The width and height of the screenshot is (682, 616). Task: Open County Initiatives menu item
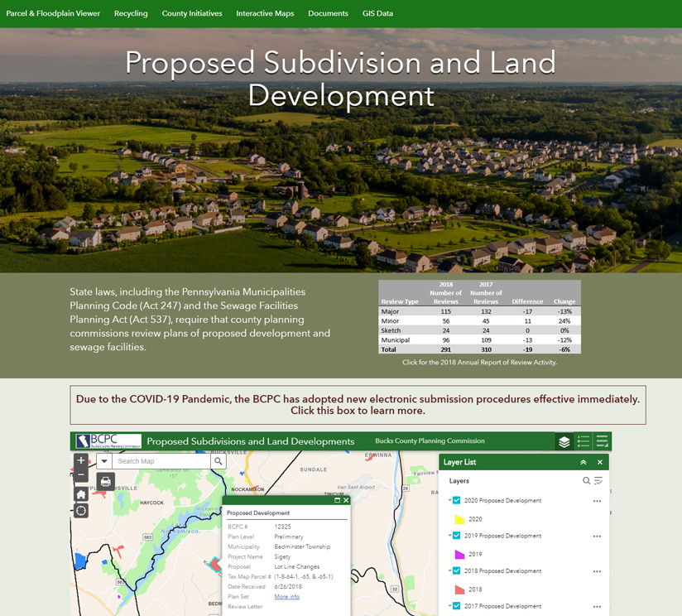pyautogui.click(x=192, y=13)
